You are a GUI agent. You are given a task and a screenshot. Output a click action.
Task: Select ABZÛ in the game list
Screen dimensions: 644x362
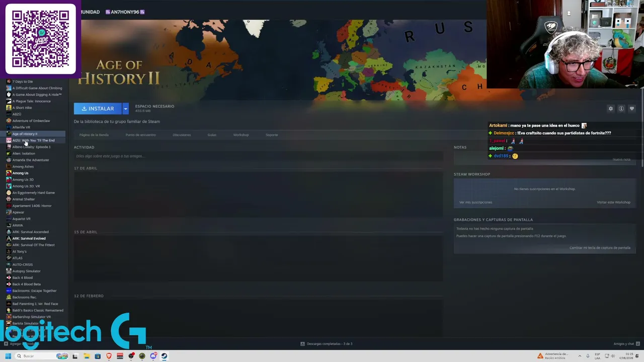17,114
